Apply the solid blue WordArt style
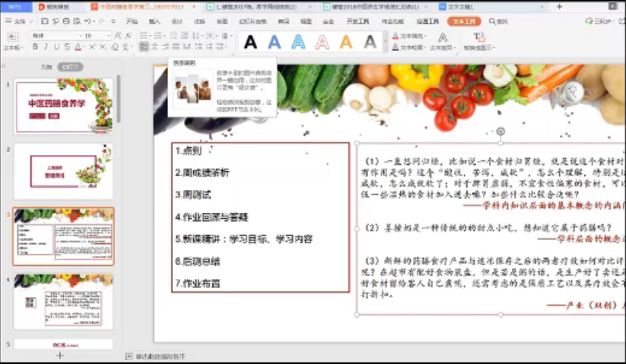This screenshot has width=626, height=364. tap(275, 42)
